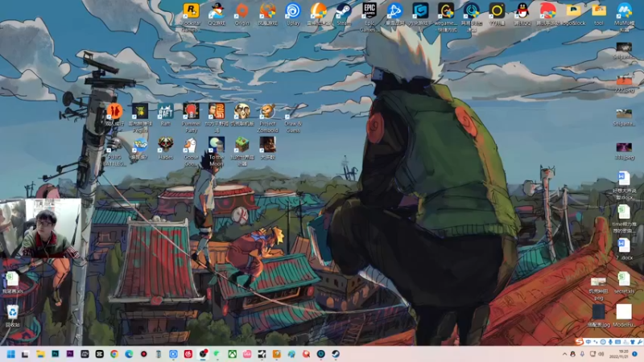Viewport: 644px width, 362px height.
Task: Open the logo&lock folder
Action: 573,14
